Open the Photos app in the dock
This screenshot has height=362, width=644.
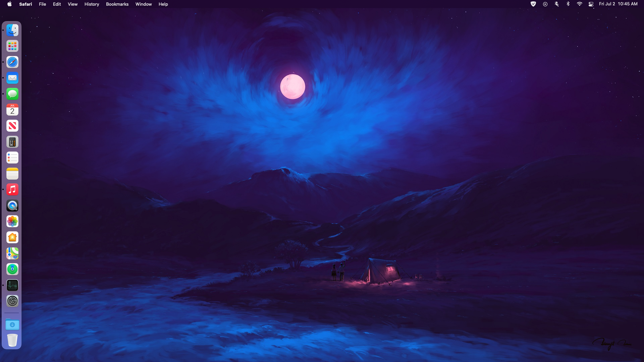[12, 221]
